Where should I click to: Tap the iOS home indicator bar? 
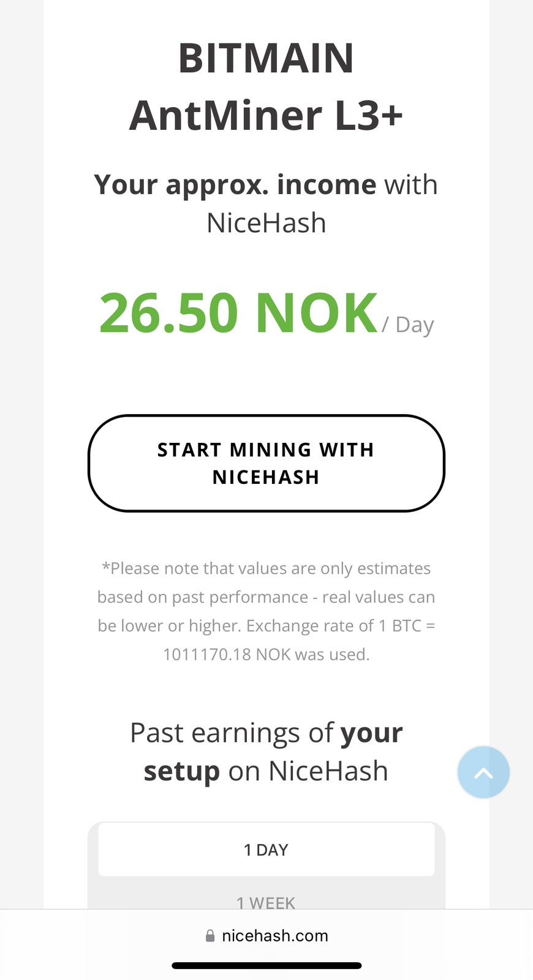[x=266, y=966]
